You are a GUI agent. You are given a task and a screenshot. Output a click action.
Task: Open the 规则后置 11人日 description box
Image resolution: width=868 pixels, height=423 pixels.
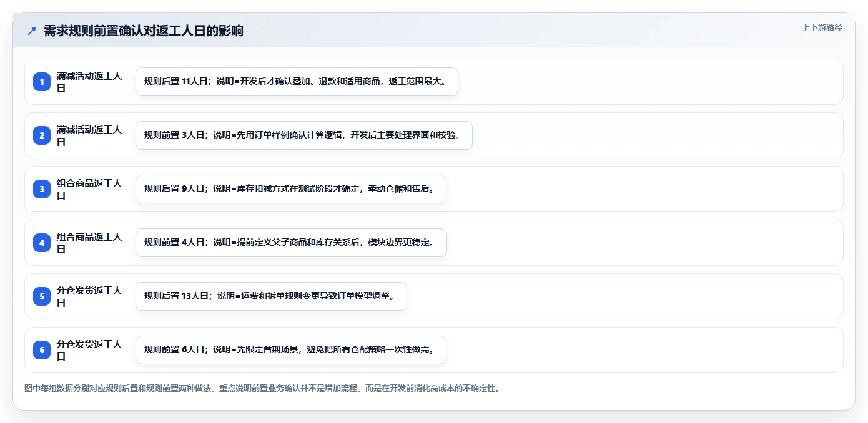[297, 82]
